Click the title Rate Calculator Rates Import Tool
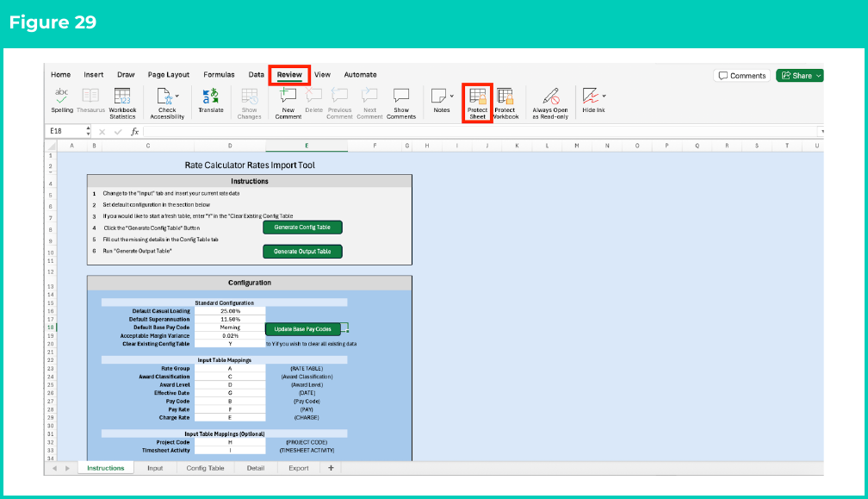Image resolution: width=868 pixels, height=499 pixels. click(250, 165)
